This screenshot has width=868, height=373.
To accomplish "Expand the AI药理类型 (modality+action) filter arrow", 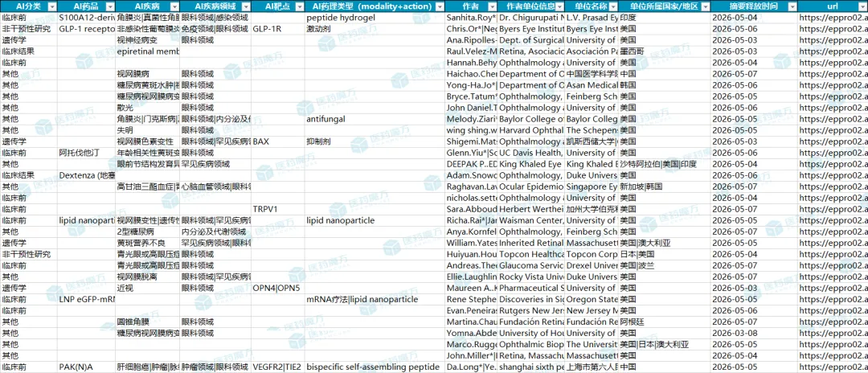I will click(x=439, y=6).
